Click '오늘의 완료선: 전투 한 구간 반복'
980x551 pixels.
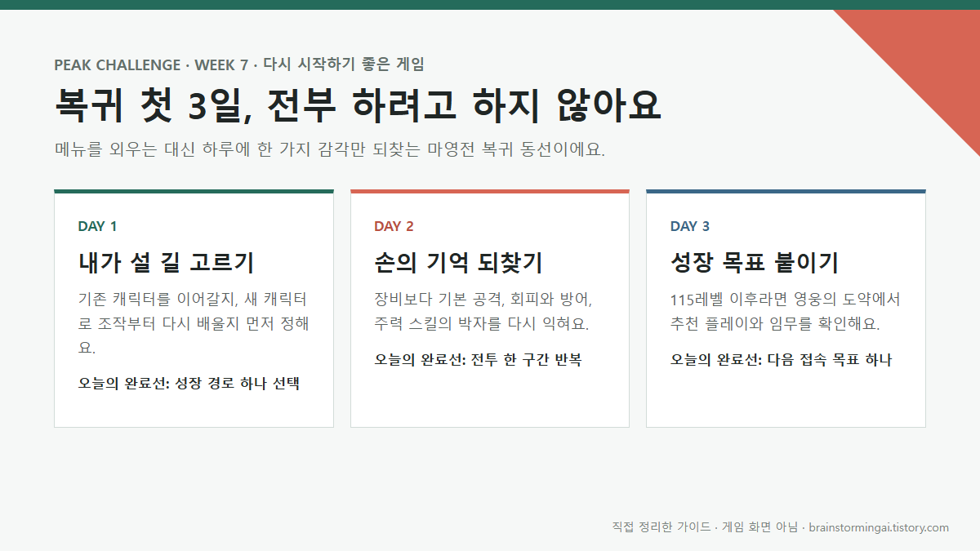click(x=478, y=359)
